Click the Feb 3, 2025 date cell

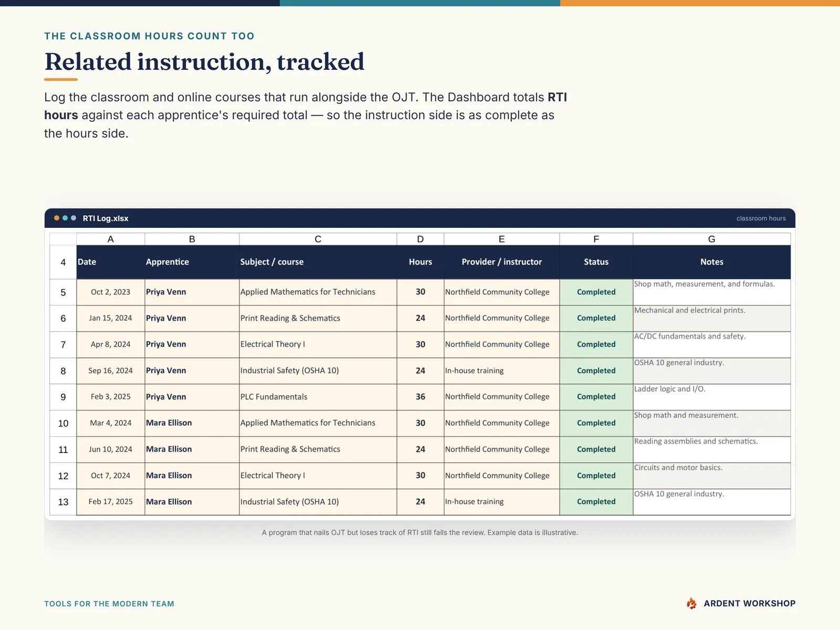tap(111, 397)
